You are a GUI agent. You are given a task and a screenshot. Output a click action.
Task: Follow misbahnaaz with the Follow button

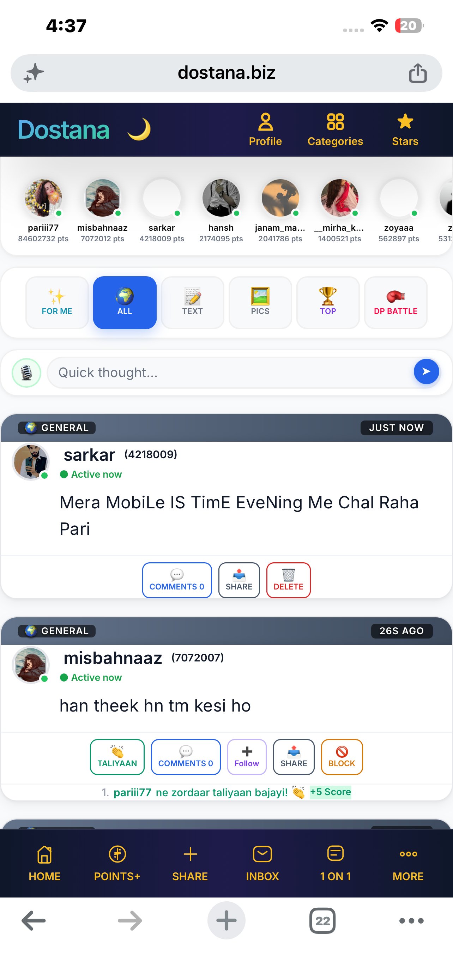247,757
